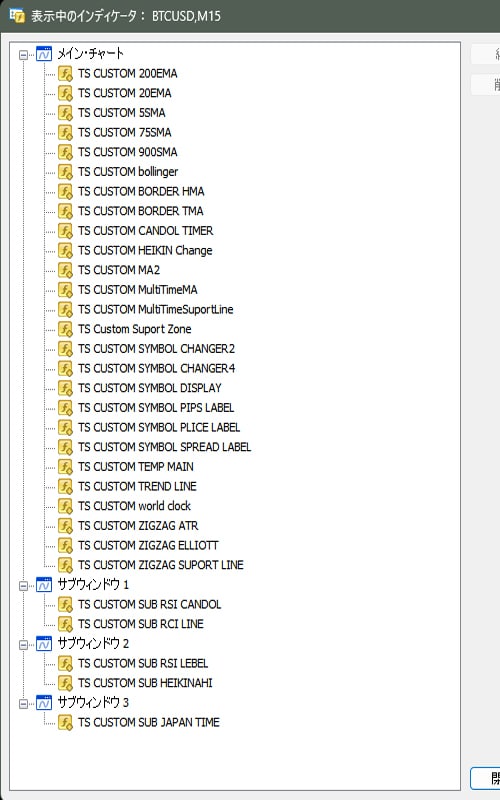Viewport: 500px width, 800px height.
Task: Select the TS CUSTOM MultiTimeMA text
Action: coord(138,290)
